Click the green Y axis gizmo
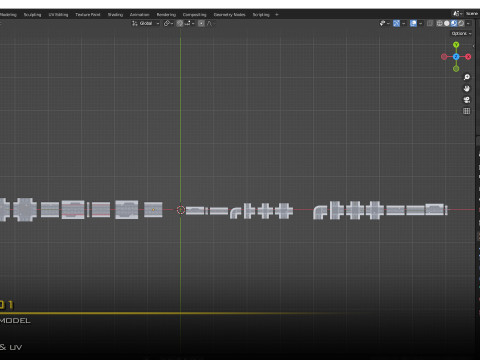 click(x=456, y=45)
